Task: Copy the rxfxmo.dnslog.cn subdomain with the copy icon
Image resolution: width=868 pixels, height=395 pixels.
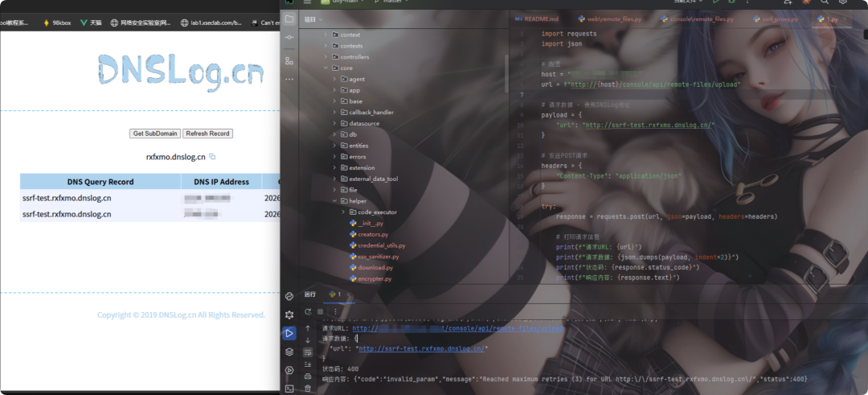Action: pos(212,157)
